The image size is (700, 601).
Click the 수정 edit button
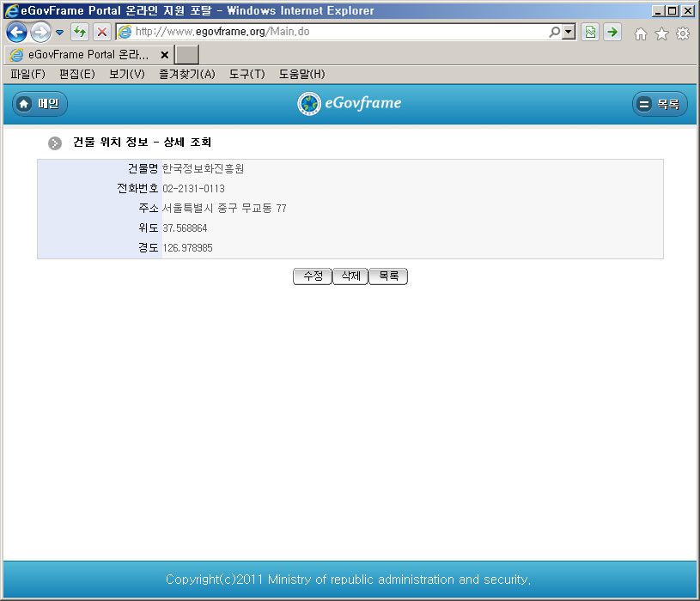click(x=312, y=276)
